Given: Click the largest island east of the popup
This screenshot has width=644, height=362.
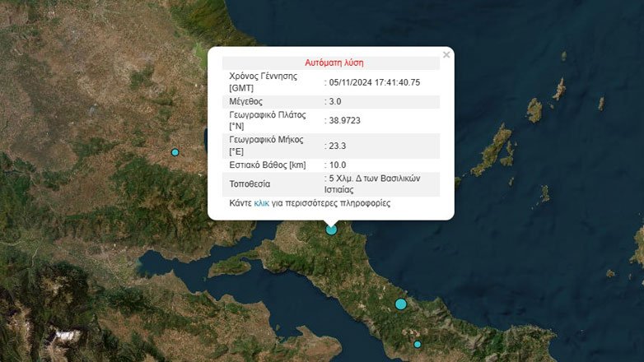Looking at the screenshot, I should coord(491,151).
